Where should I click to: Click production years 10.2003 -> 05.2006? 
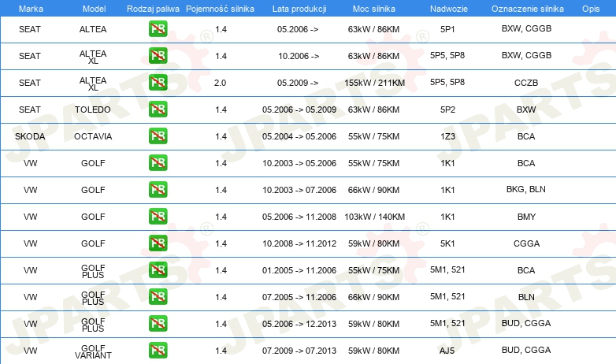click(299, 163)
